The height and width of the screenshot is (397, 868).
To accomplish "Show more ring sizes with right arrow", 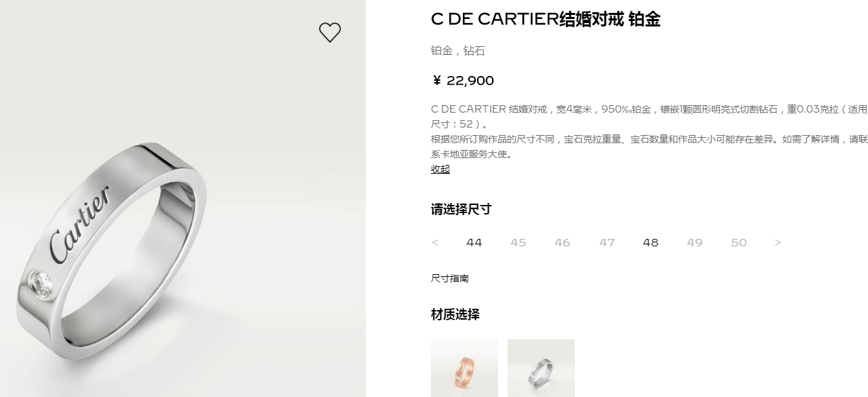I will click(778, 243).
